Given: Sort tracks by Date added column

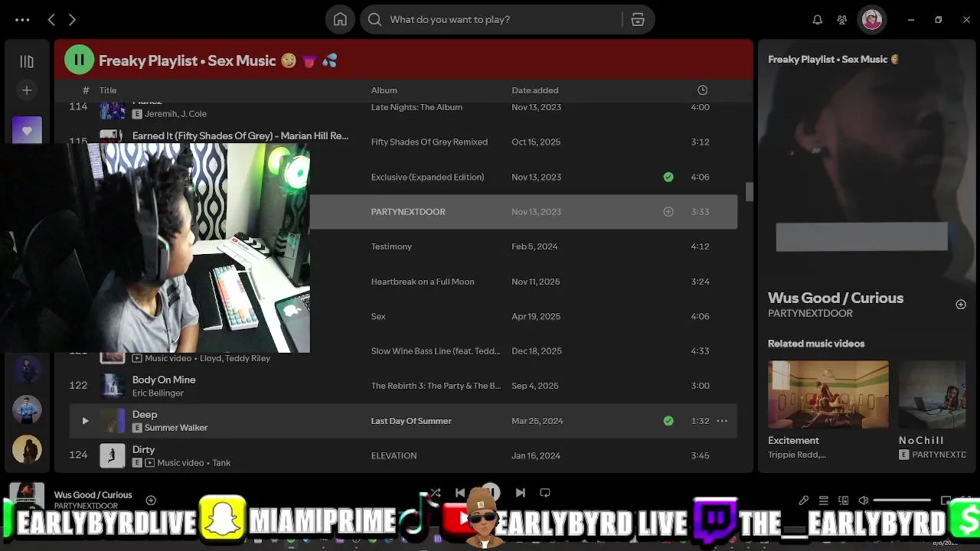Looking at the screenshot, I should (x=535, y=90).
